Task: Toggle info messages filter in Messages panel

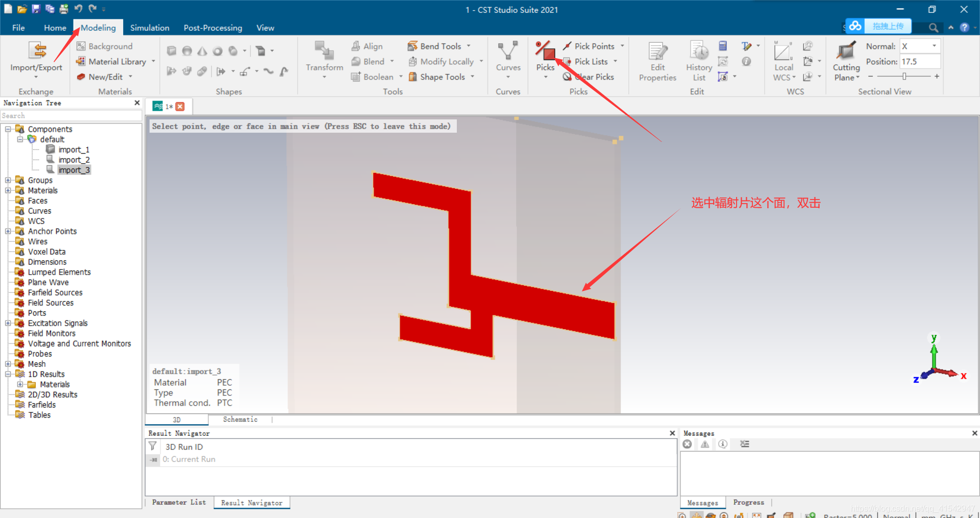Action: pos(723,444)
